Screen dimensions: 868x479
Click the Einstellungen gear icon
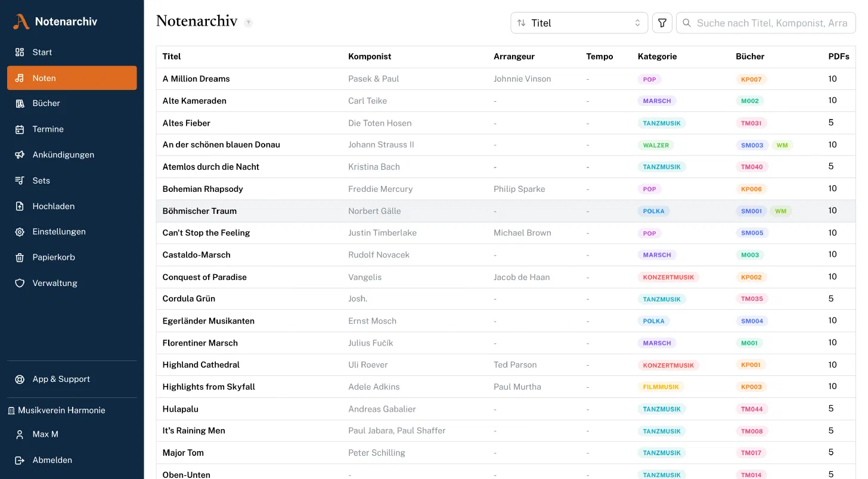pos(20,232)
